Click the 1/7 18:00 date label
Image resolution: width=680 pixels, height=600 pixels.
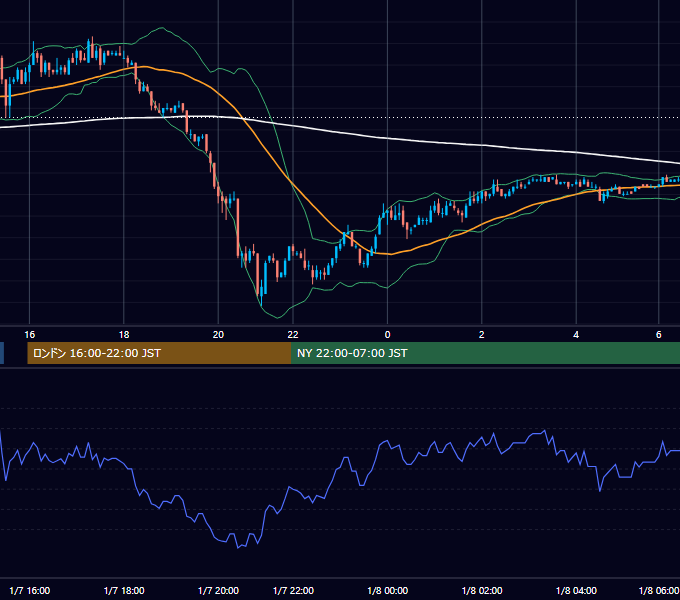[124, 590]
